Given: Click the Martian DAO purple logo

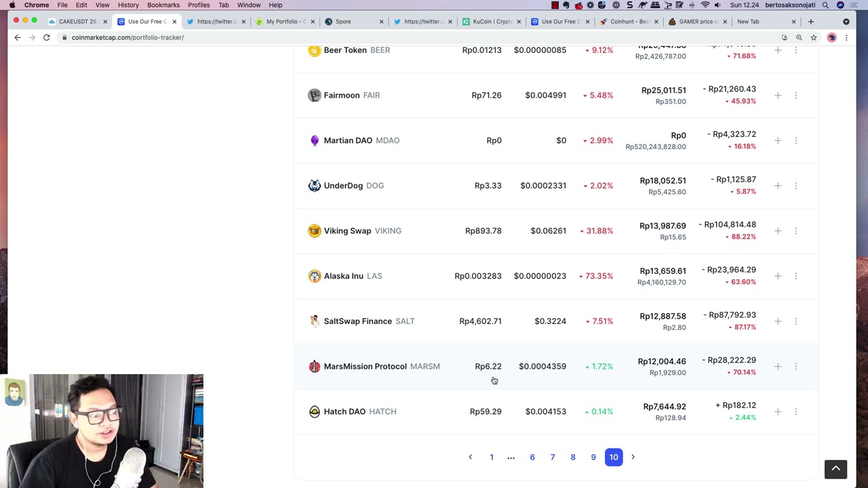Looking at the screenshot, I should [314, 140].
